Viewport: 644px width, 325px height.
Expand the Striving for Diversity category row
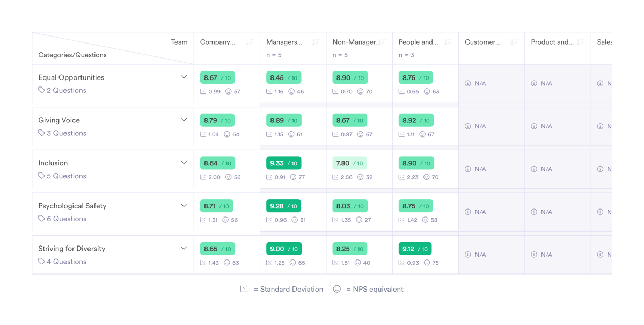[184, 248]
